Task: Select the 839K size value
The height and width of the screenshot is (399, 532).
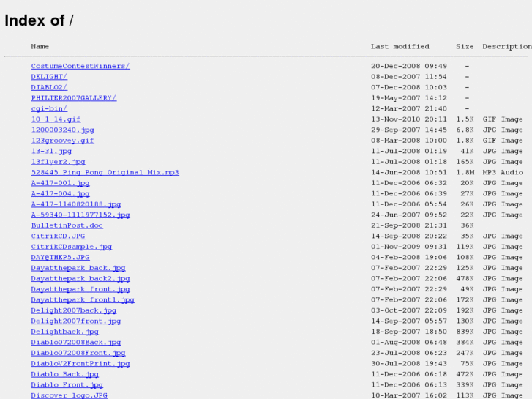Action: pyautogui.click(x=465, y=332)
